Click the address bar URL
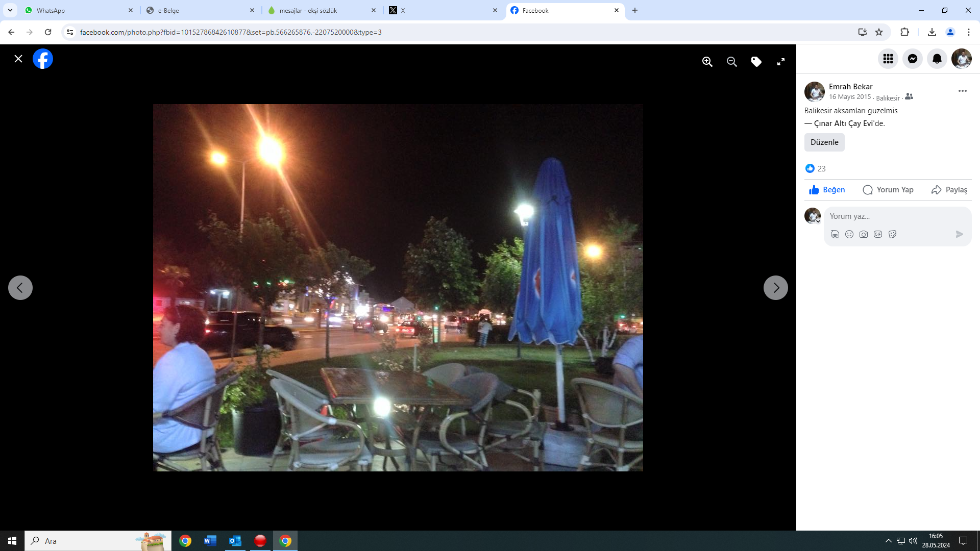 231,32
